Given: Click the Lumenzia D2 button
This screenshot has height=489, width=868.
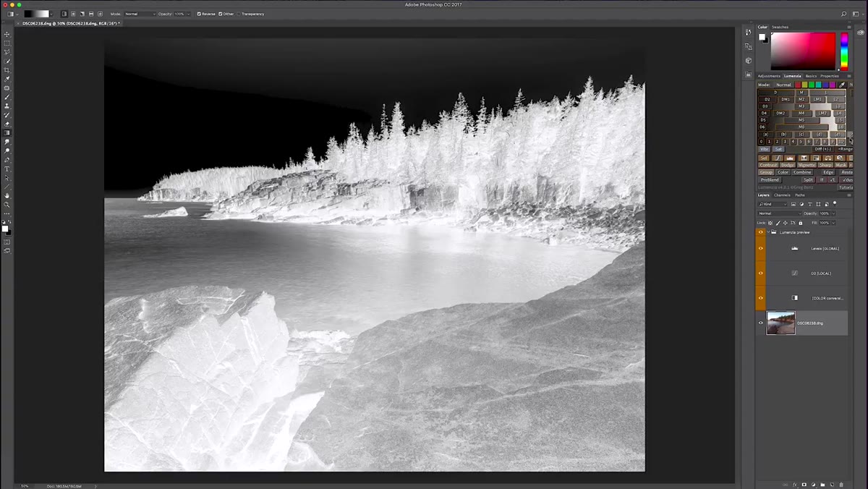Looking at the screenshot, I should 767,99.
